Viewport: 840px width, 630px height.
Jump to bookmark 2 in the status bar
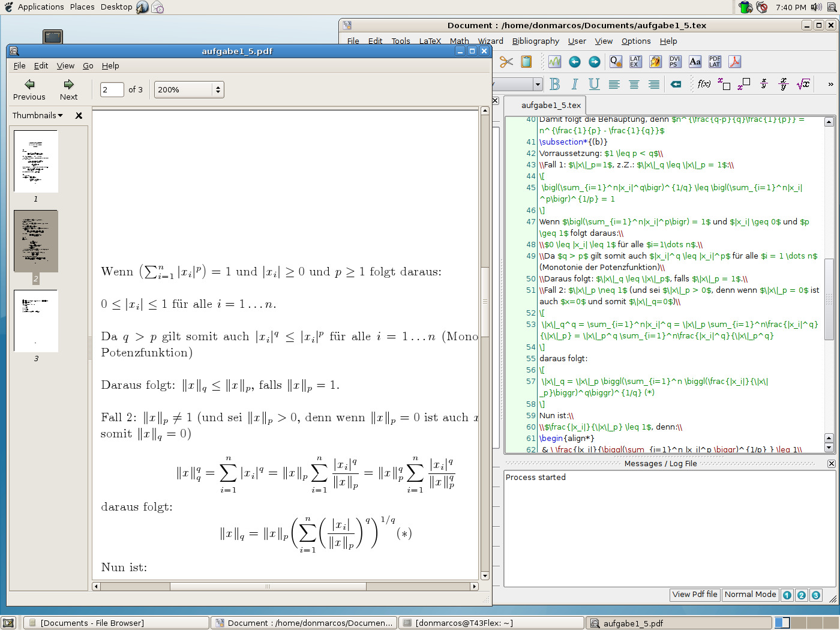(802, 595)
